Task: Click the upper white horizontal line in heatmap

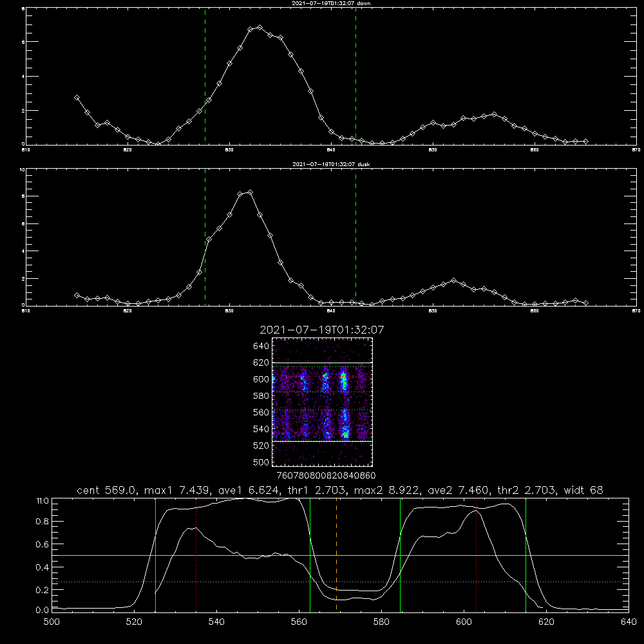Action: (x=322, y=363)
